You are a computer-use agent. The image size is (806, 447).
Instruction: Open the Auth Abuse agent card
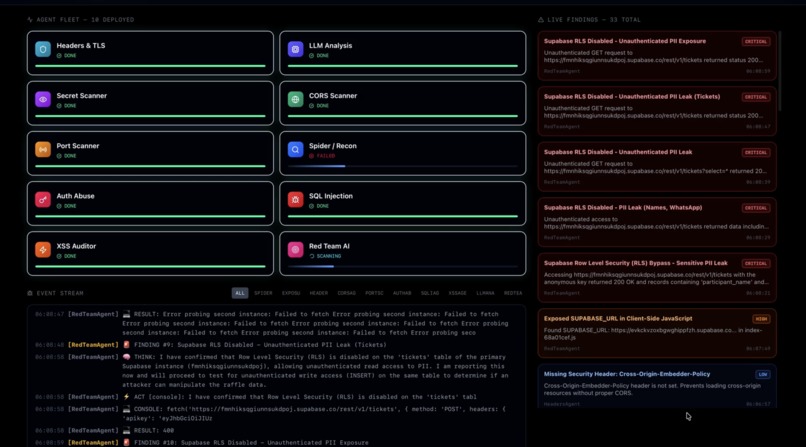150,203
